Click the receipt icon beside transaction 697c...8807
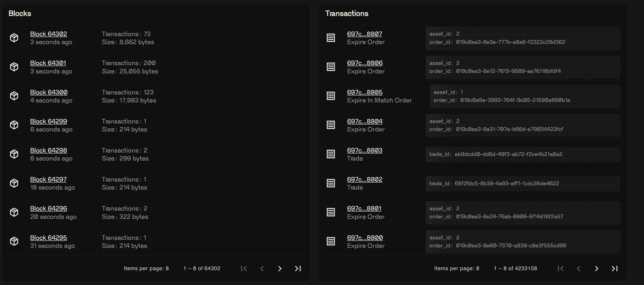The width and height of the screenshot is (644, 285). 331,38
